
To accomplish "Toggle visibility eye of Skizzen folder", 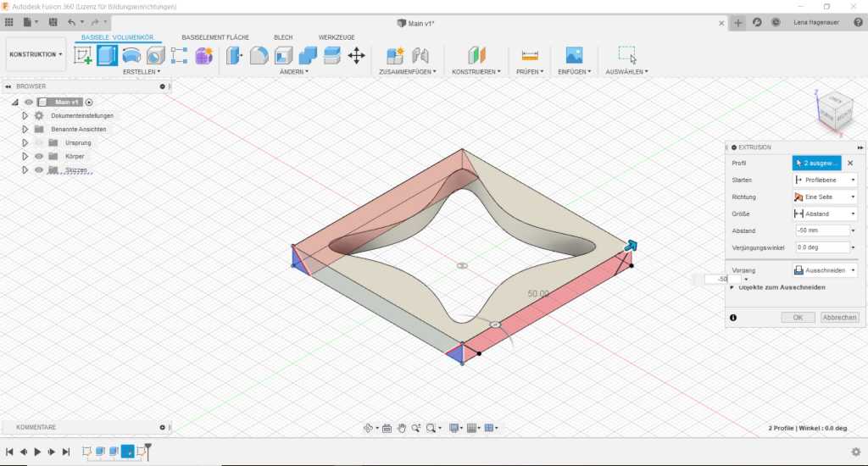I will [x=39, y=170].
